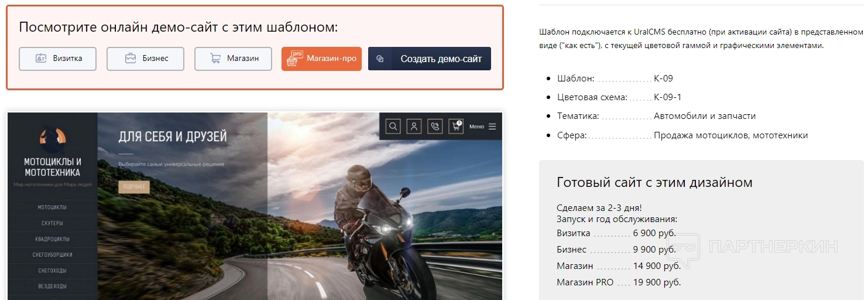The height and width of the screenshot is (300, 868).
Task: Open the hamburger Меню icon
Action: pyautogui.click(x=492, y=127)
